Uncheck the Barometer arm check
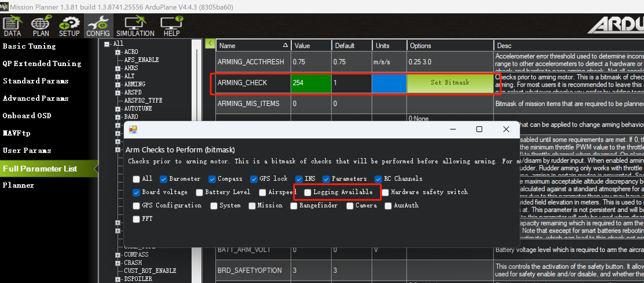Viewport: 644px width, 283px height. point(164,179)
